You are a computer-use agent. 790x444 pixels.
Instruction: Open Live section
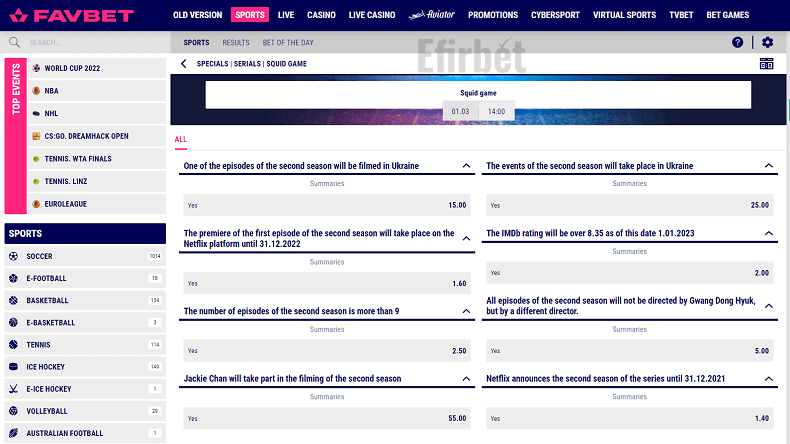point(286,15)
